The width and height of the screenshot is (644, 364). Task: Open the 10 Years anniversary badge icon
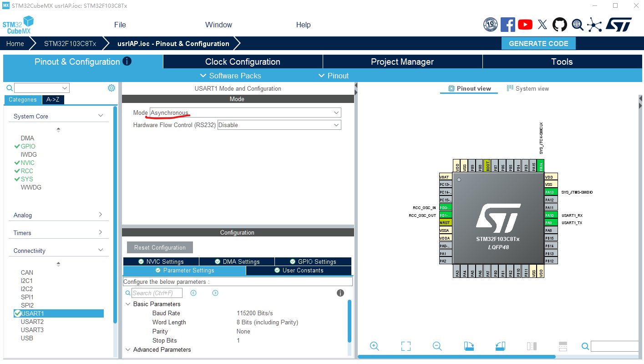coord(490,25)
